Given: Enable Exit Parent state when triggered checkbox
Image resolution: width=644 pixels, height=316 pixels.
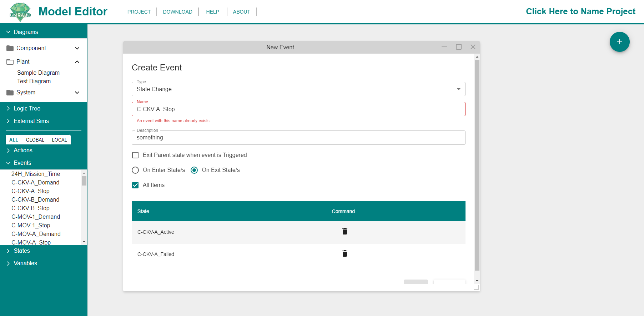Looking at the screenshot, I should click(x=135, y=155).
